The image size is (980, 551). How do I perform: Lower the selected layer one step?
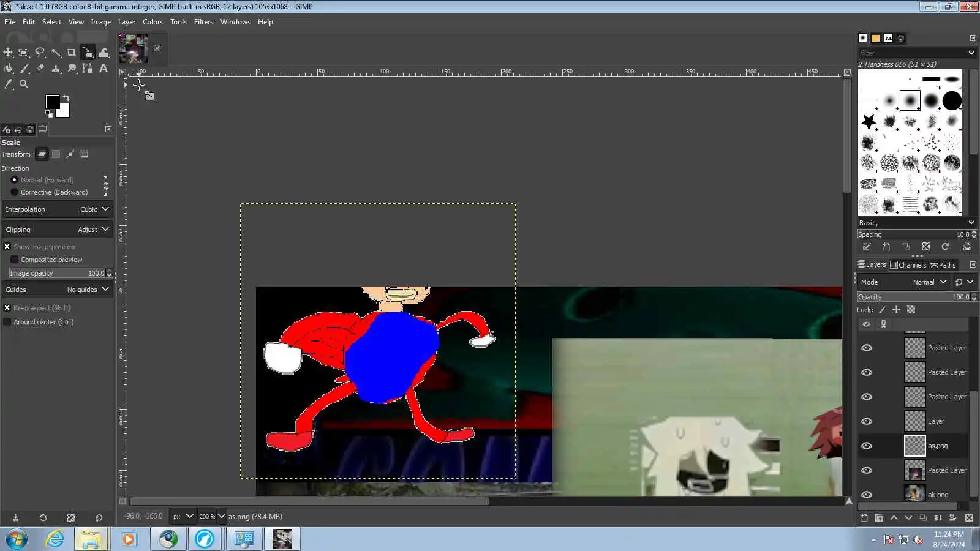coord(908,518)
